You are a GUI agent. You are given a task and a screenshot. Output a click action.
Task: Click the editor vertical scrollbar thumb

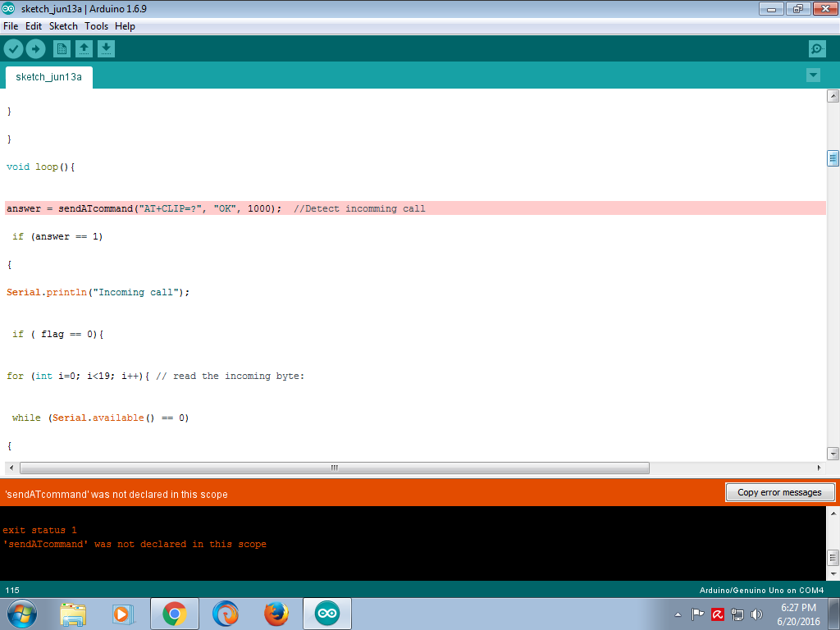[833, 158]
